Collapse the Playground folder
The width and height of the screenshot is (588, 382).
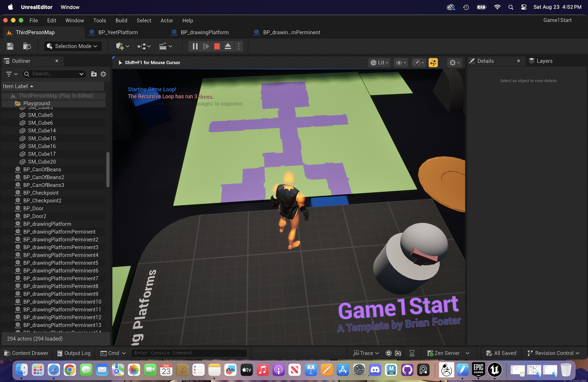point(17,104)
